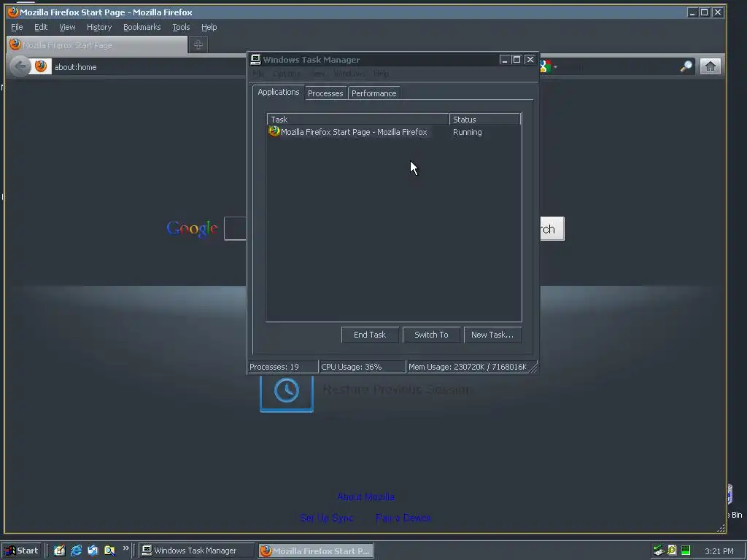747x560 pixels.
Task: Click the Firefox logo in the browser title bar
Action: click(x=13, y=12)
